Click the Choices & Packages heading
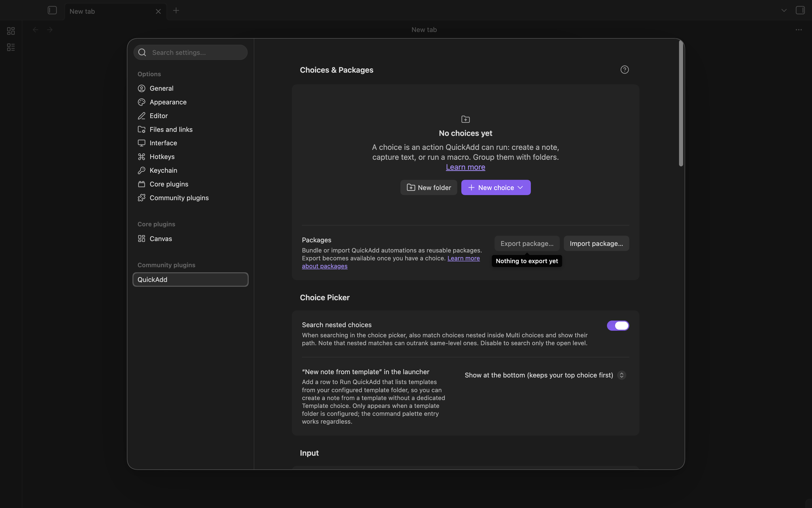 point(336,70)
